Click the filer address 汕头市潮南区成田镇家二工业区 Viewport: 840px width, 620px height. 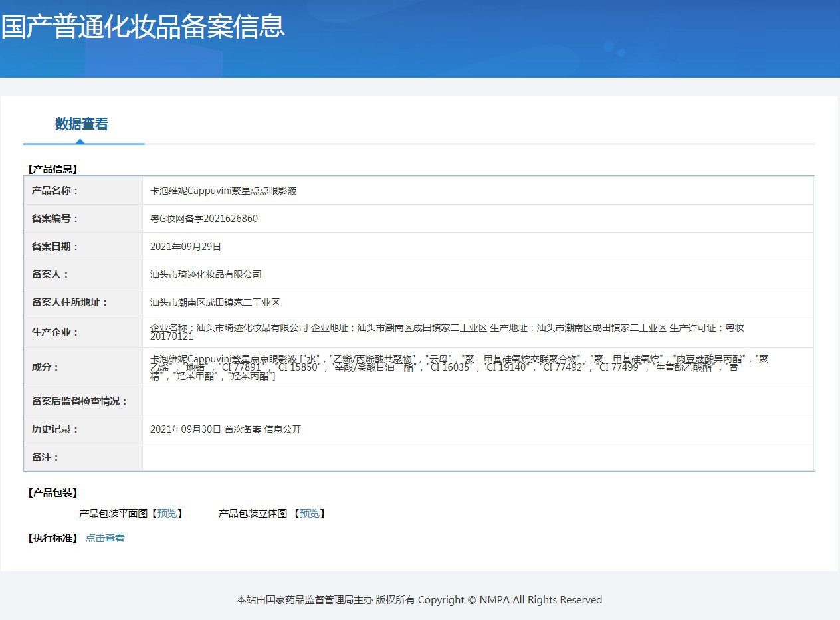(215, 302)
